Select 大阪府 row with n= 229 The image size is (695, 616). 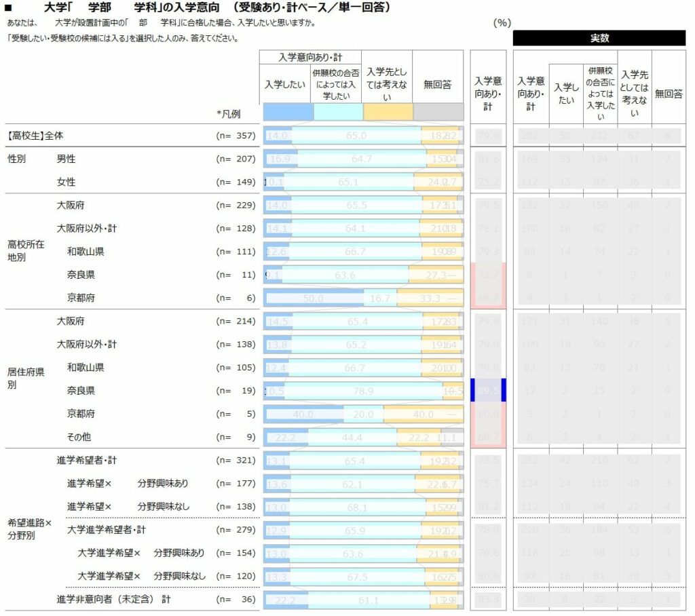coord(71,205)
